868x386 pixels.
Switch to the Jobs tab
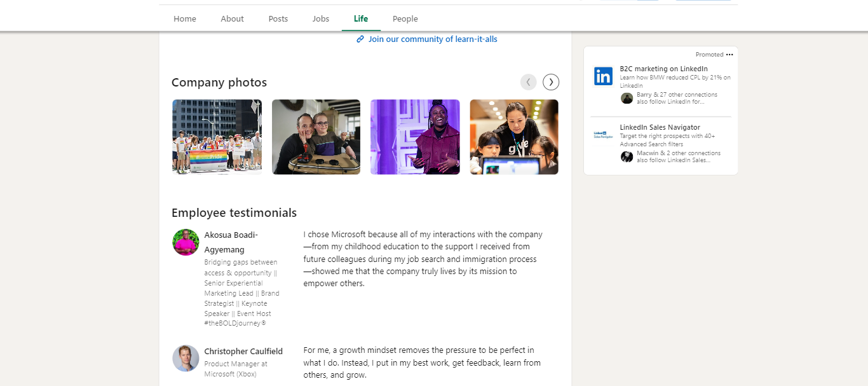coord(320,18)
